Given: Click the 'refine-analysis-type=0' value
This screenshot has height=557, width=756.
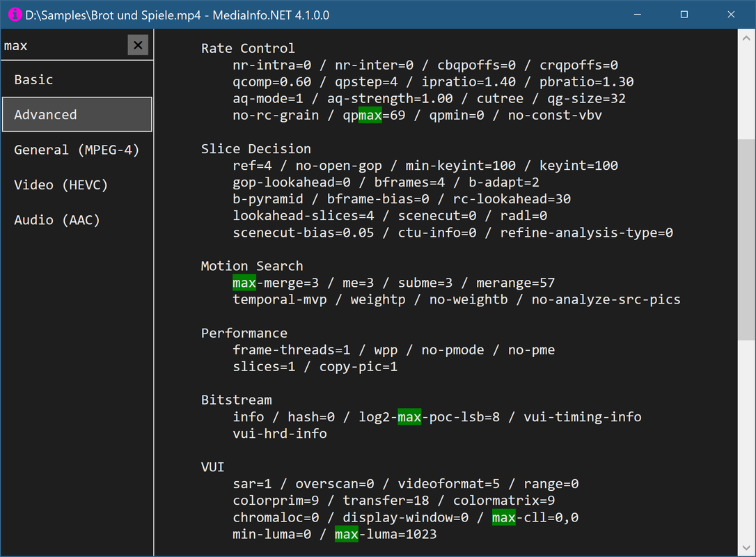Looking at the screenshot, I should pos(586,233).
